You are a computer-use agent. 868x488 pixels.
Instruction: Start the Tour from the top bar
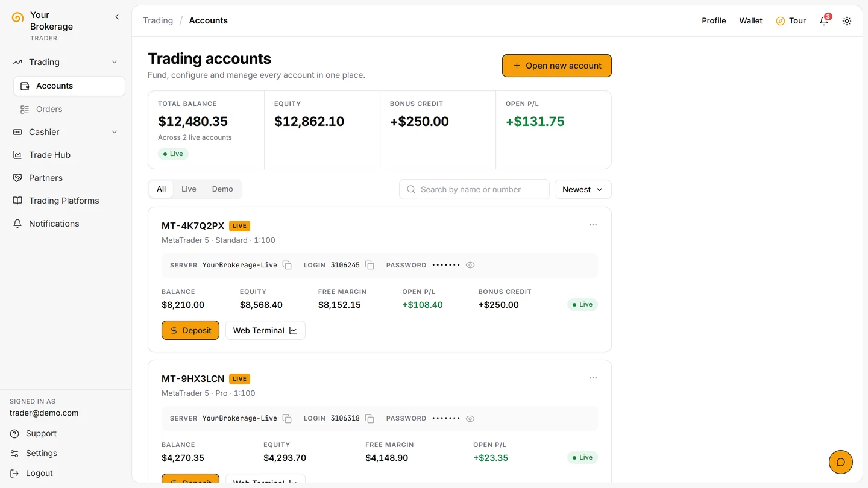click(791, 20)
